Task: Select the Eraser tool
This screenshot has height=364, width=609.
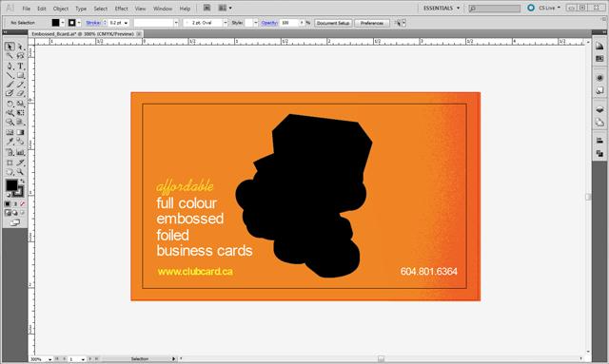Action: tap(21, 93)
